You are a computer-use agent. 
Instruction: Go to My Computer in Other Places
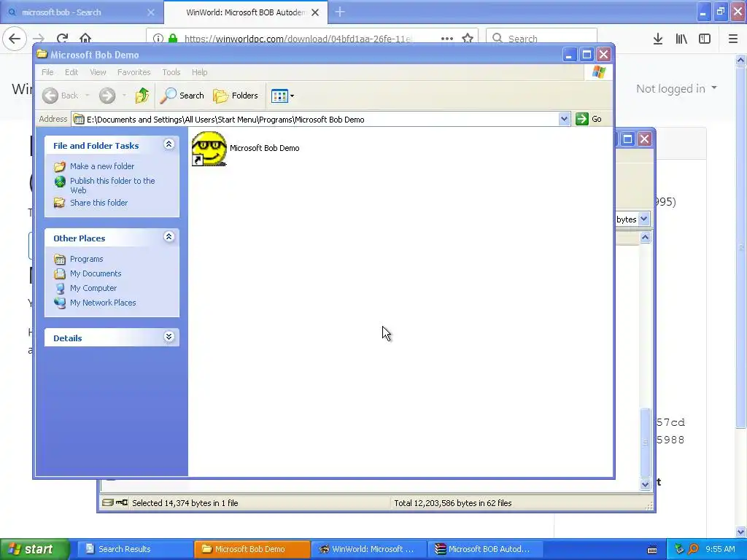click(93, 288)
